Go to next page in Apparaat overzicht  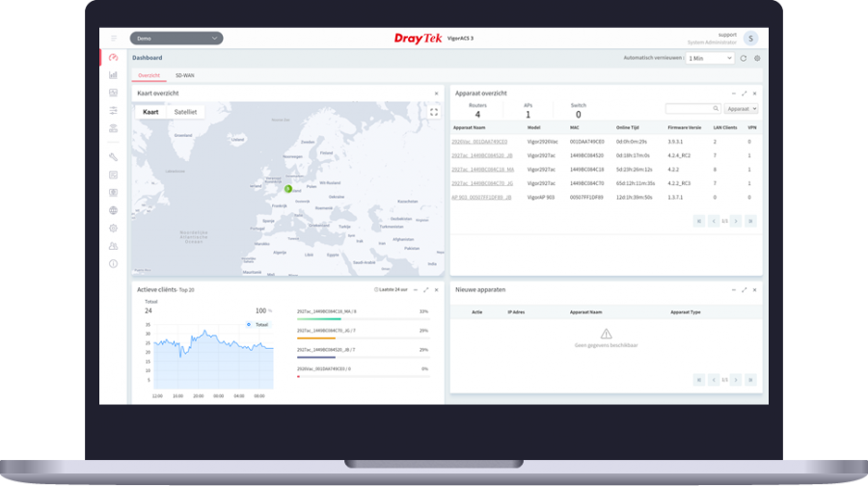coord(736,221)
